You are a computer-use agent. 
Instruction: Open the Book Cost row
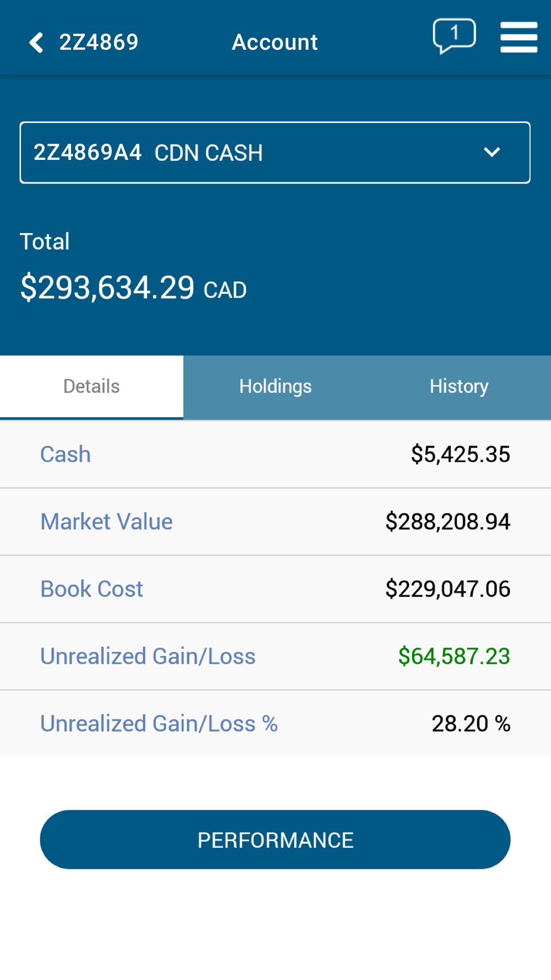pos(275,589)
